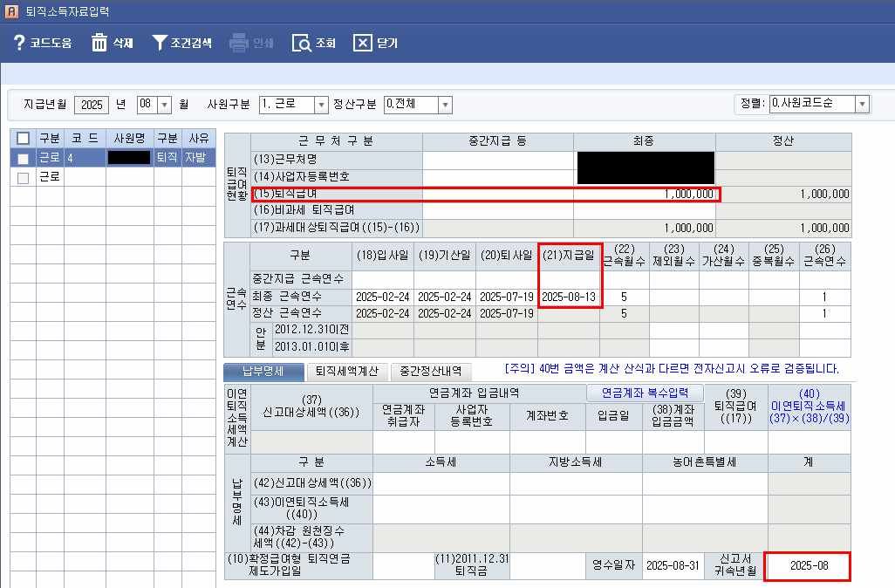Switch to the 퇴직세액계산 tab
895x588 pixels.
348,371
